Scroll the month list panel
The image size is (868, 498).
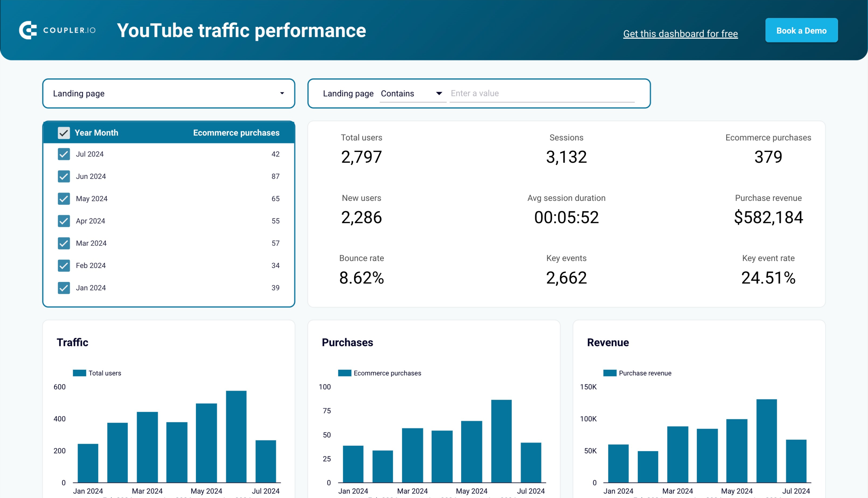point(169,221)
